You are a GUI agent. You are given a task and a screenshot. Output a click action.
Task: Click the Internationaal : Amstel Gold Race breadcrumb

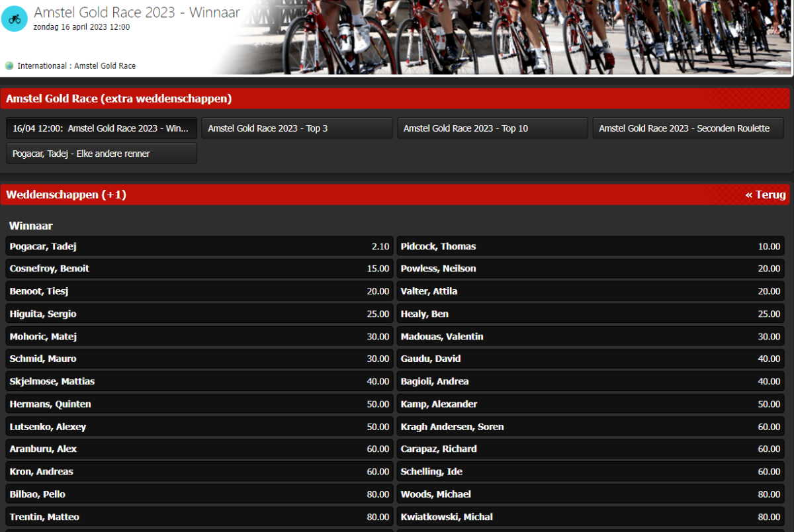point(76,66)
